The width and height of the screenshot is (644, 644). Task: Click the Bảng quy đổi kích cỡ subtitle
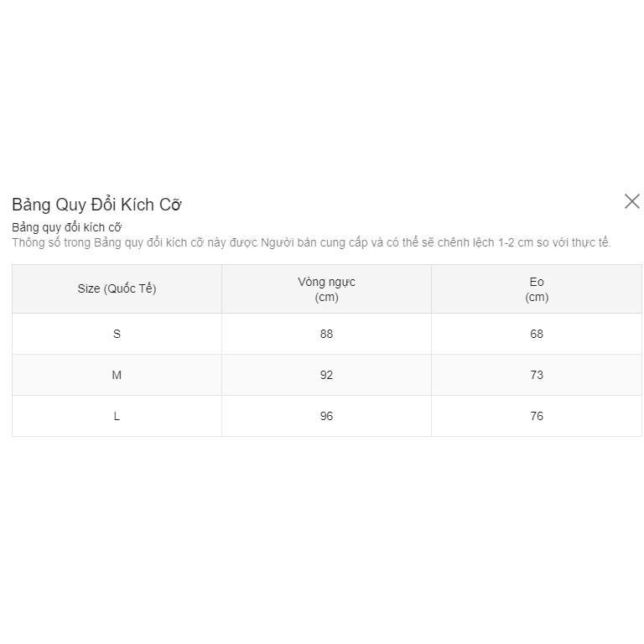[67, 227]
